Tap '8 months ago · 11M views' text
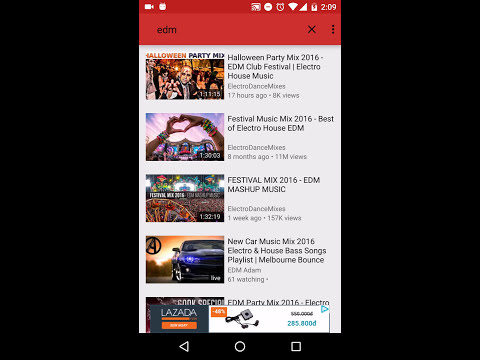The height and width of the screenshot is (360, 480). pyautogui.click(x=267, y=157)
